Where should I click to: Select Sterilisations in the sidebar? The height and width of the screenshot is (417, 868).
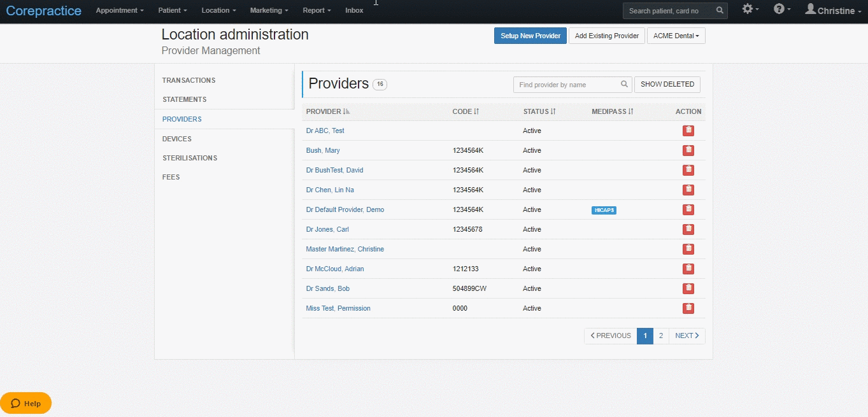pos(190,158)
